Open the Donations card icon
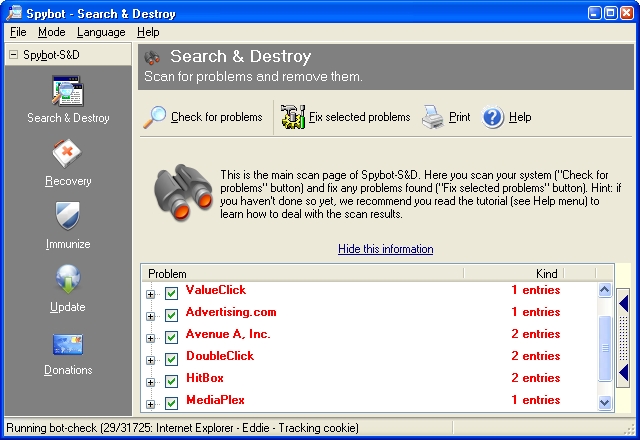This screenshot has height=440, width=640. point(67,344)
